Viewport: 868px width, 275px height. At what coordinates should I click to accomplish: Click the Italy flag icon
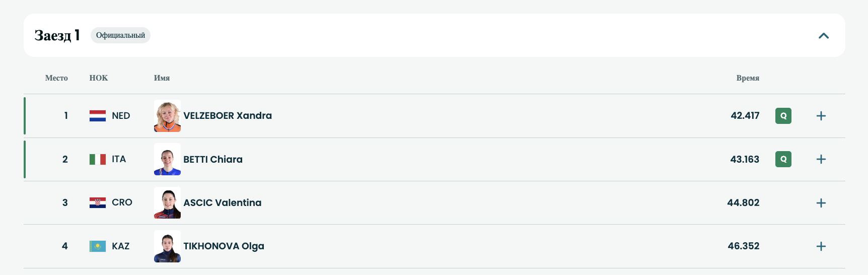pos(97,159)
